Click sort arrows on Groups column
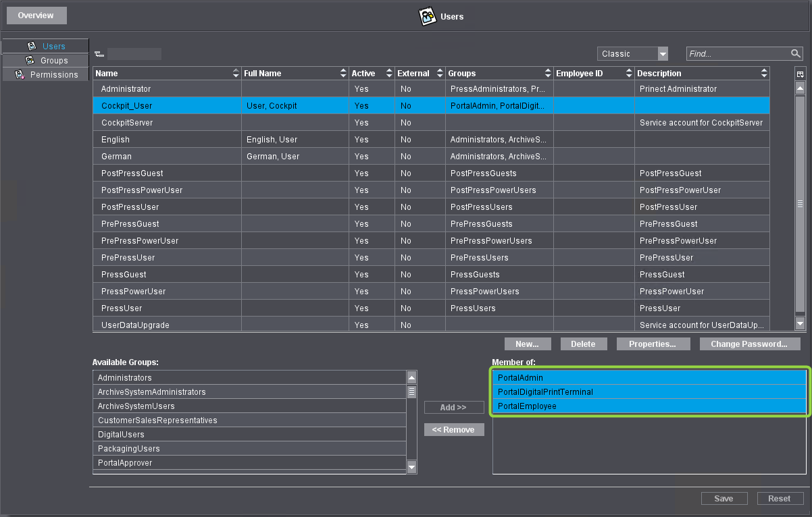The height and width of the screenshot is (517, 812). coord(548,74)
